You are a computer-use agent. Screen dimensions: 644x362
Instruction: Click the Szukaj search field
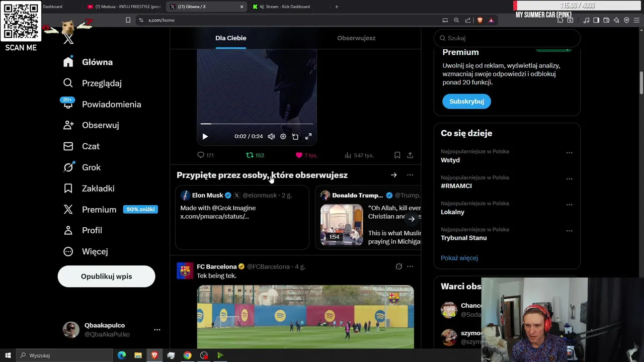pyautogui.click(x=507, y=38)
